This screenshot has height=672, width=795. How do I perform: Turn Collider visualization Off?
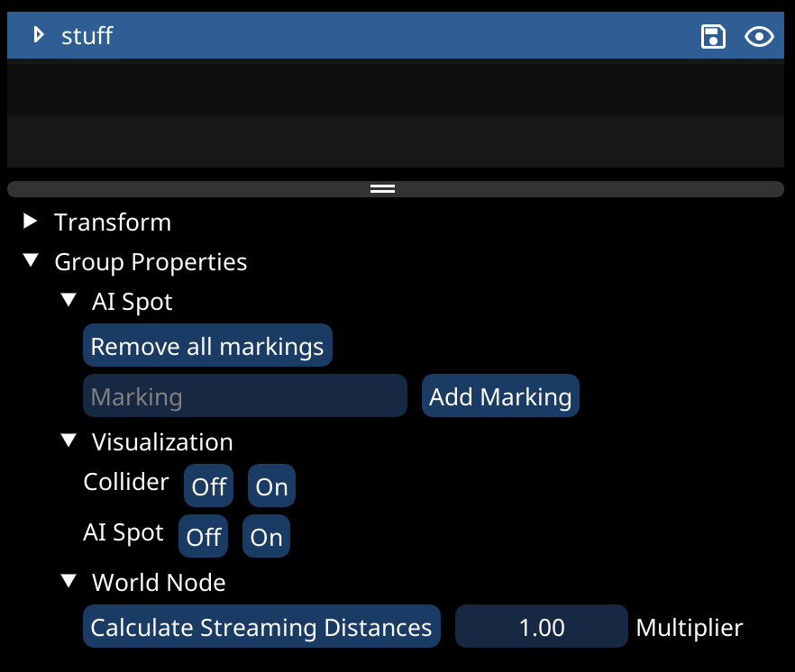[208, 486]
